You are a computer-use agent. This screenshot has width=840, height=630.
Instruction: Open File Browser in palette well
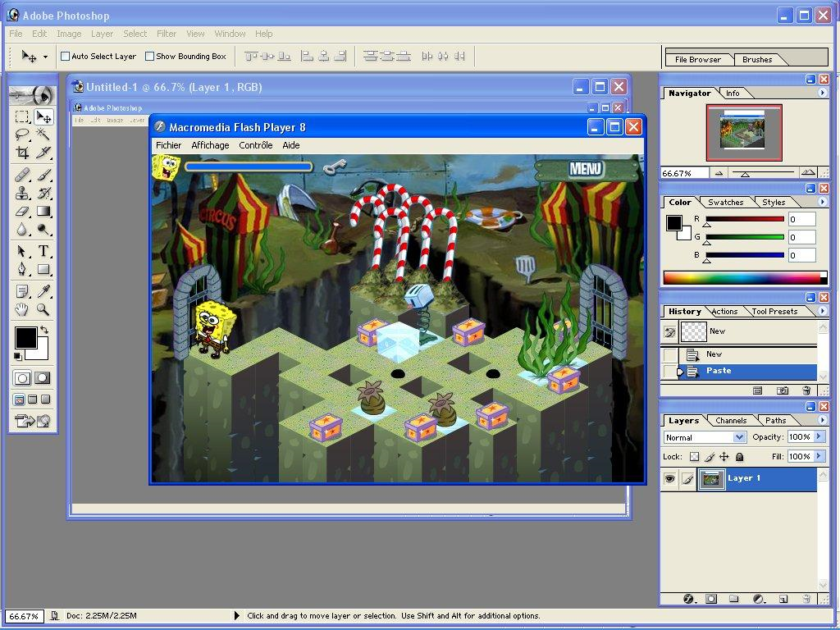(697, 59)
